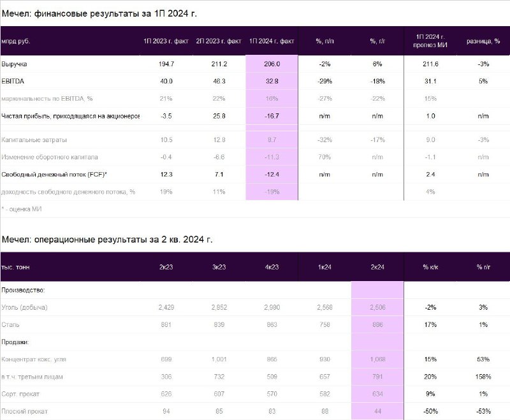Click steel quarterly change 17%
This screenshot has height=420, width=510.
tap(430, 325)
